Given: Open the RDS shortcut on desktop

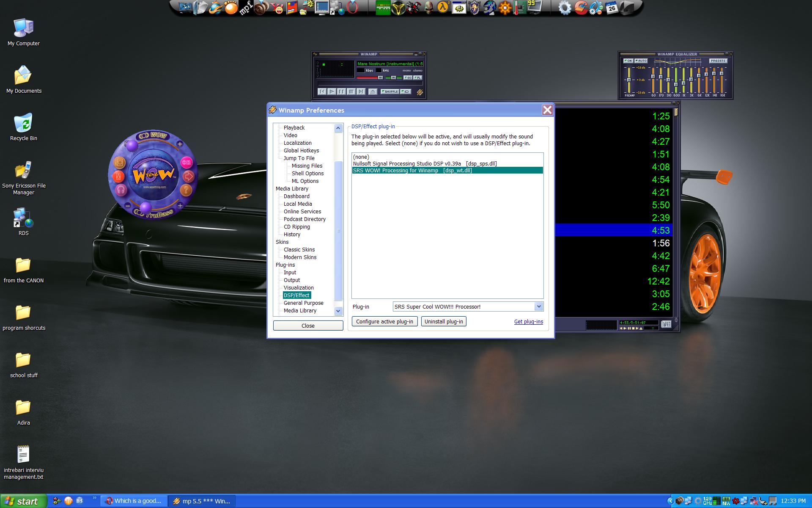Looking at the screenshot, I should click(x=24, y=222).
